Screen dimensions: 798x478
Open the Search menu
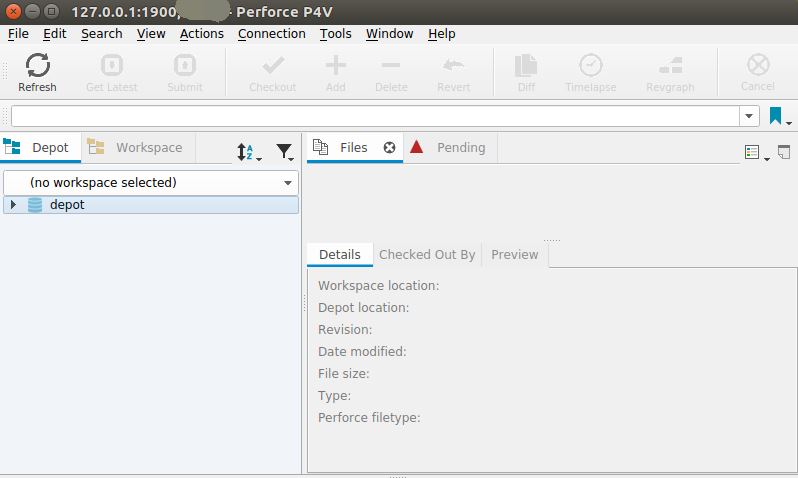click(102, 34)
